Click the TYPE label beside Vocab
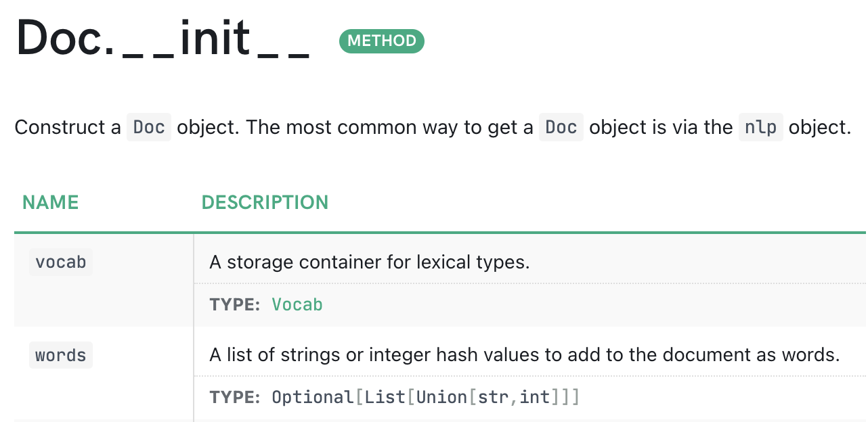The image size is (868, 422). tap(234, 304)
